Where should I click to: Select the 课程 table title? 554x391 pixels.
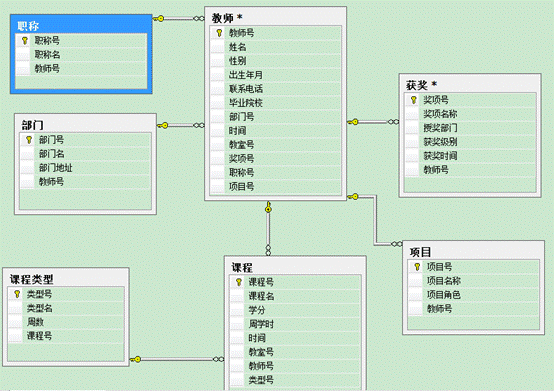(x=242, y=267)
